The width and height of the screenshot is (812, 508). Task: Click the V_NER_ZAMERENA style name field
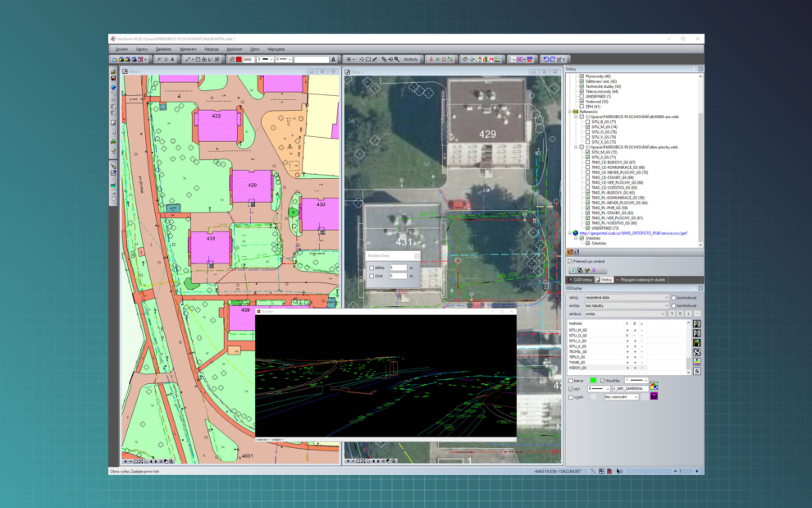click(631, 389)
